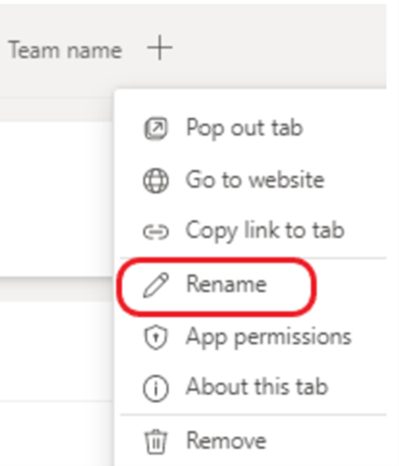Click the chain link icon for Copy link
Screen dimensions: 399x466
[x=156, y=232]
